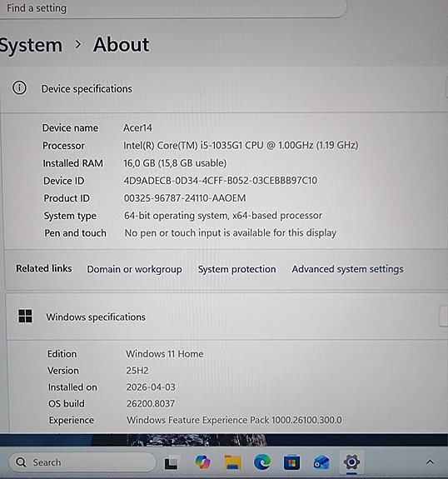Launch Copilot from the taskbar
Viewport: 448px width, 479px height.
pyautogui.click(x=203, y=462)
